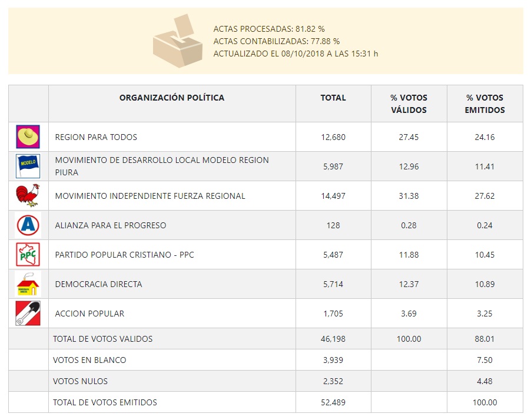The width and height of the screenshot is (531, 420).
Task: Click the VOTOS EN BLANCO row label
Action: (89, 360)
